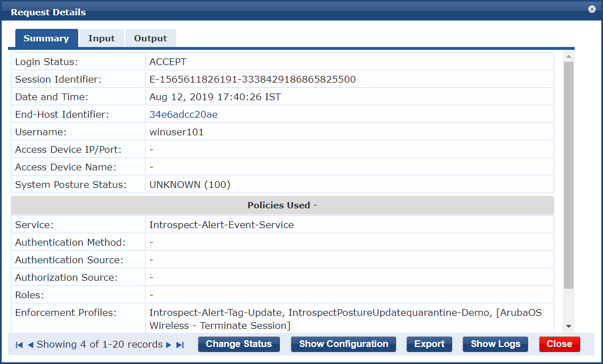Click Show Configuration button
Viewport: 603px width, 364px height.
tap(343, 344)
